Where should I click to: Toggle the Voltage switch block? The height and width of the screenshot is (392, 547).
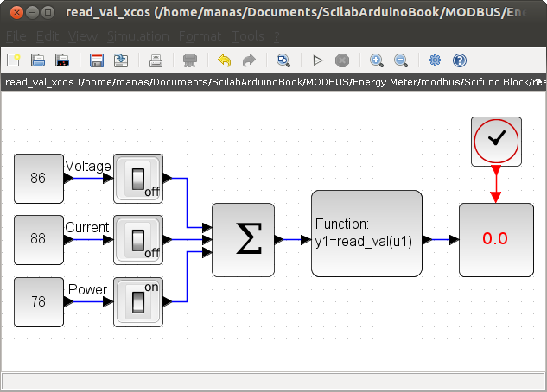tap(138, 179)
